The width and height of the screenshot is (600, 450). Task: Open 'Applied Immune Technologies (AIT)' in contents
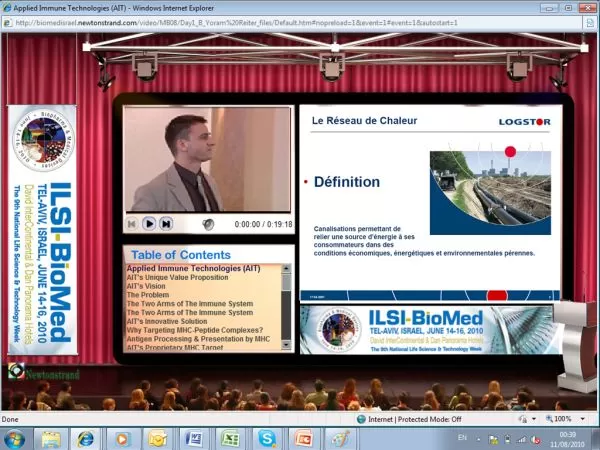click(193, 268)
